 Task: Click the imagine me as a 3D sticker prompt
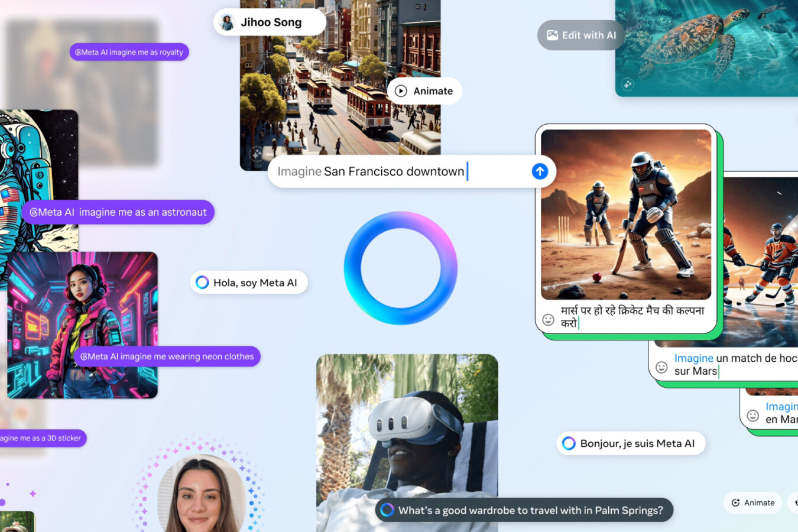click(x=41, y=438)
